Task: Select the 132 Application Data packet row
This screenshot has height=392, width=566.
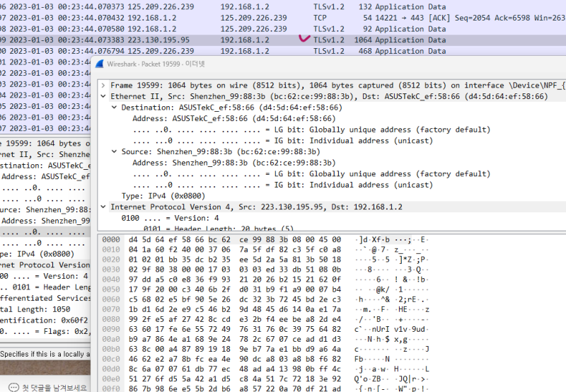Action: tap(283, 7)
